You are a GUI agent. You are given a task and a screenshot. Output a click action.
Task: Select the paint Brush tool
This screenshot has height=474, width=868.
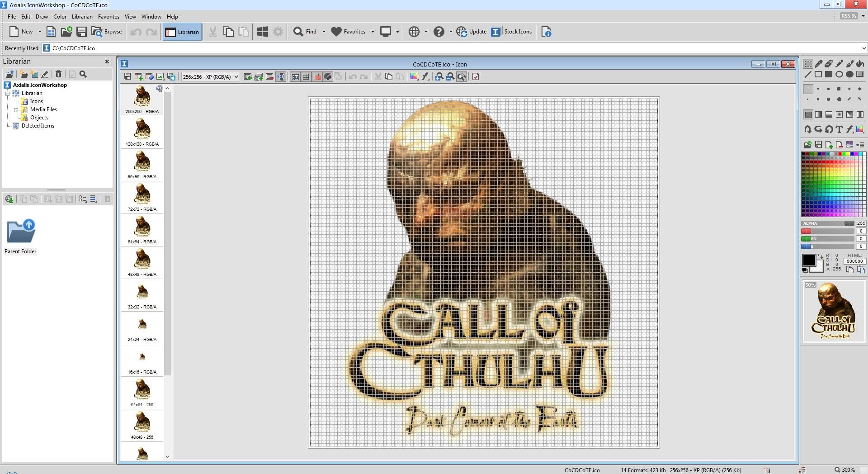(x=849, y=64)
